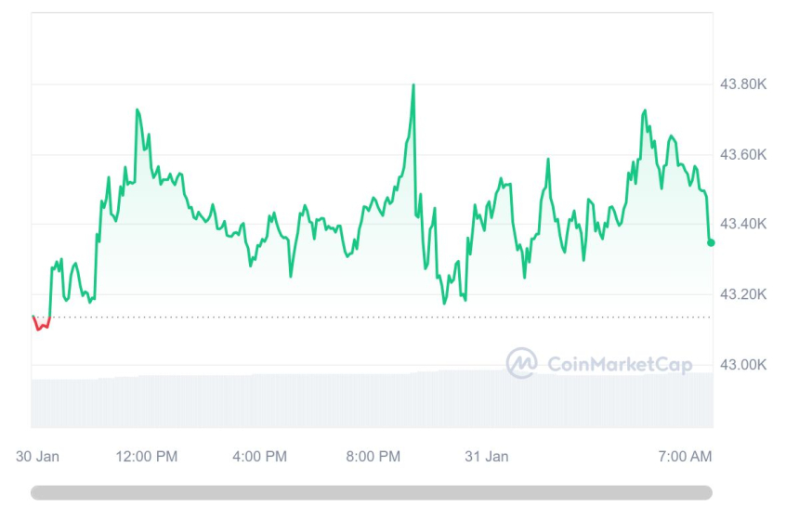Click the green endpoint dot on the price line
Image resolution: width=799 pixels, height=532 pixels.
coord(711,242)
